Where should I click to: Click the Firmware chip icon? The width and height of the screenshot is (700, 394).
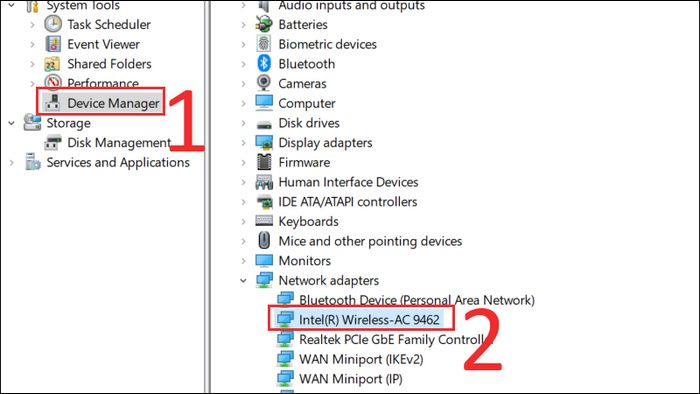tap(264, 162)
